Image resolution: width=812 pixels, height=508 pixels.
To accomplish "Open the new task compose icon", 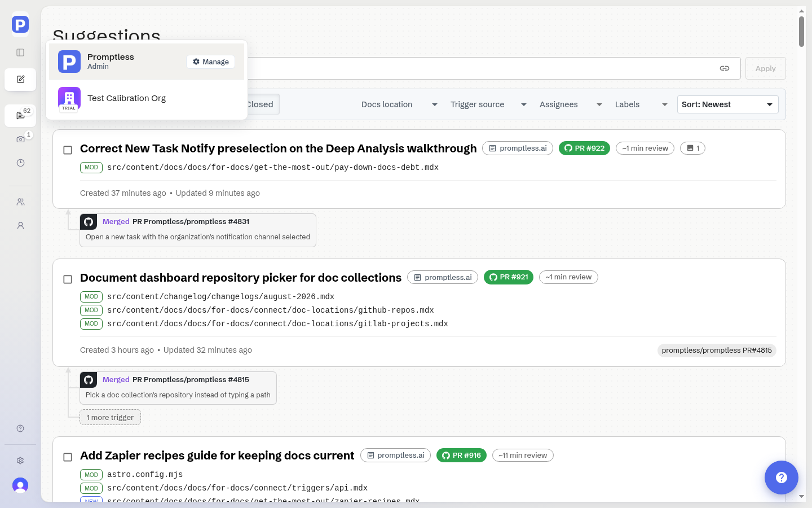I will pos(20,80).
